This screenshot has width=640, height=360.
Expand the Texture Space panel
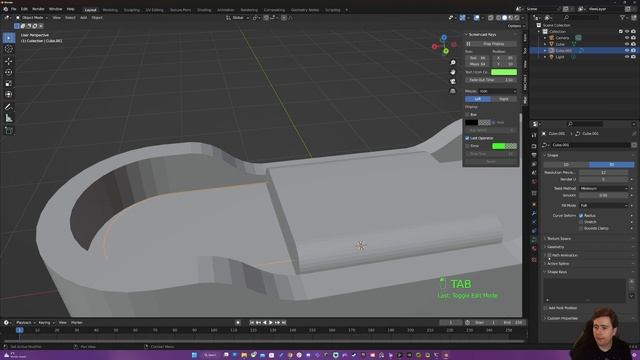558,238
